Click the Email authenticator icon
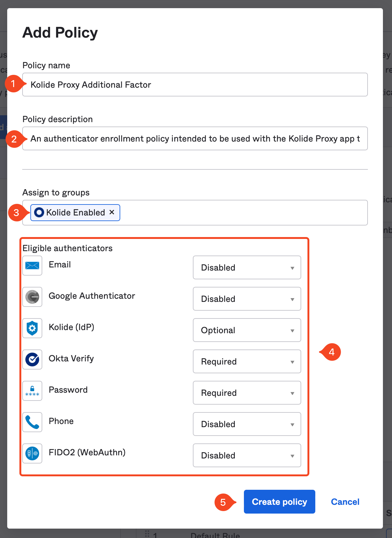The width and height of the screenshot is (392, 538). [32, 266]
